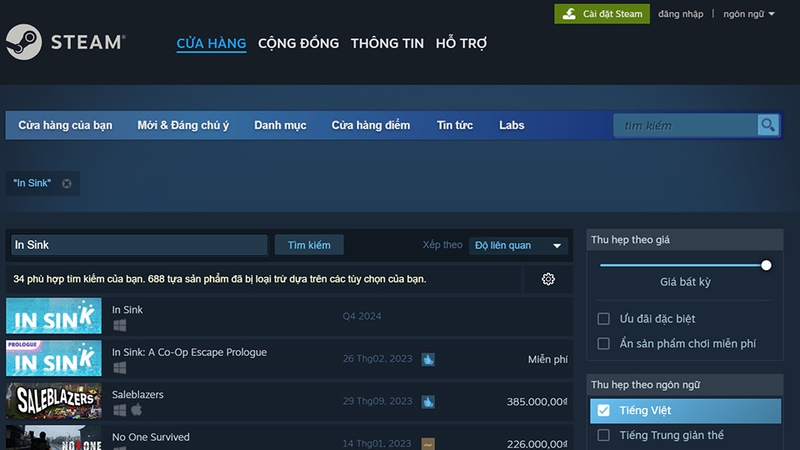The width and height of the screenshot is (800, 450).
Task: Click the Saleblazers thumbnail
Action: 54,401
